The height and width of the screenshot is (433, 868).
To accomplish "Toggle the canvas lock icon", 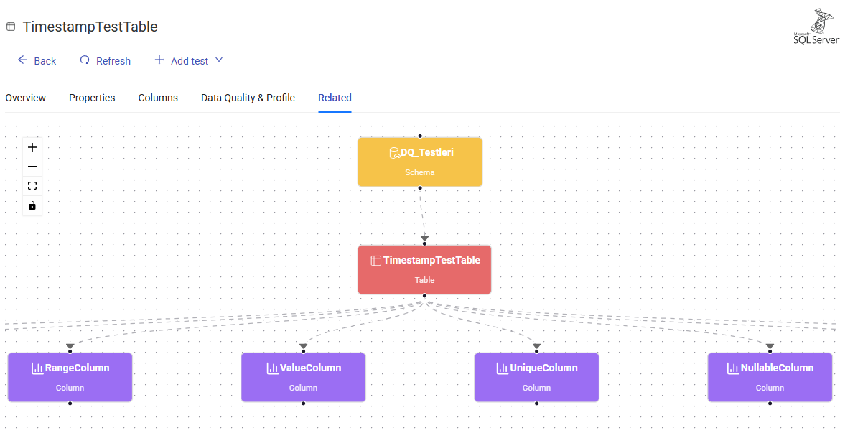I will (x=32, y=206).
